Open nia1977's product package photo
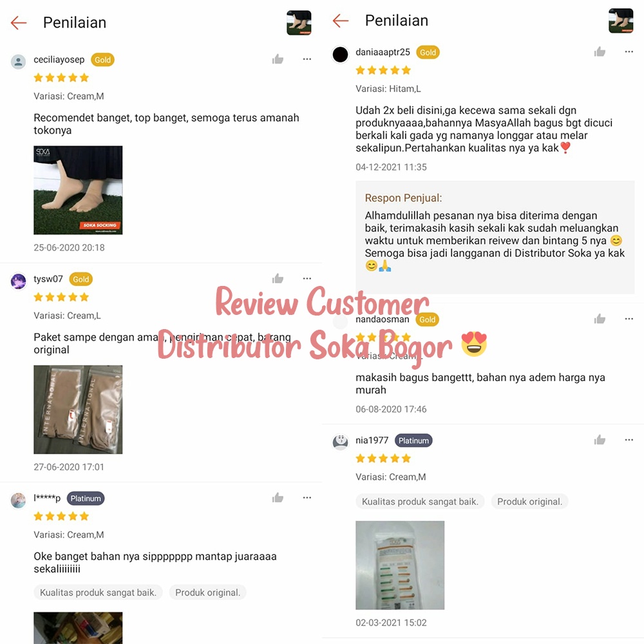Image resolution: width=644 pixels, height=644 pixels. click(x=400, y=565)
